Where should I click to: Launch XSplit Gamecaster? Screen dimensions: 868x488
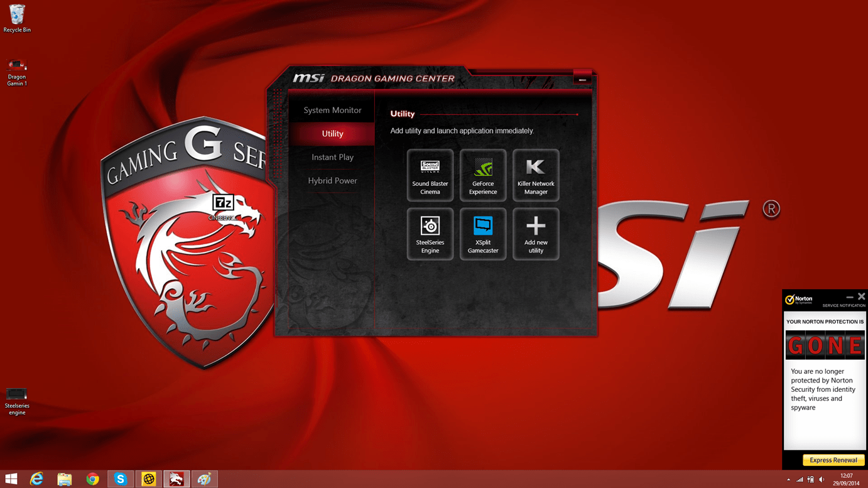click(x=482, y=234)
